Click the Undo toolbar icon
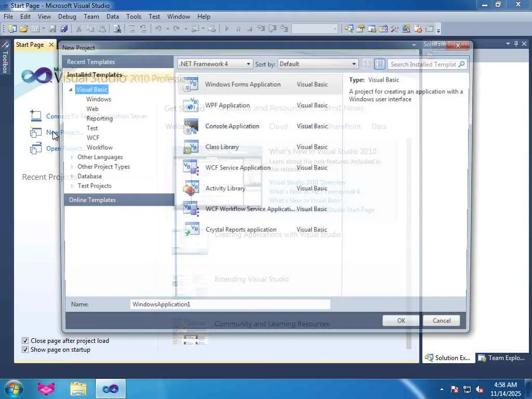 (x=158, y=29)
